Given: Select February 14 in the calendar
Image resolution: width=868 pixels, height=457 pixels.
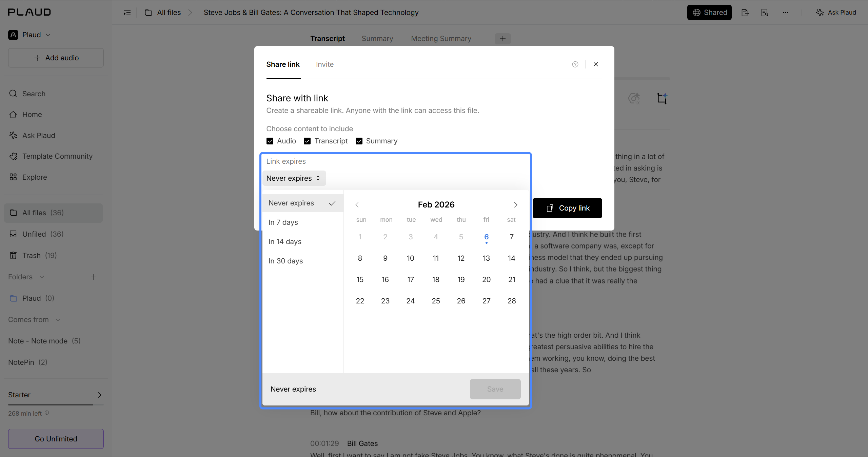Looking at the screenshot, I should [512, 258].
